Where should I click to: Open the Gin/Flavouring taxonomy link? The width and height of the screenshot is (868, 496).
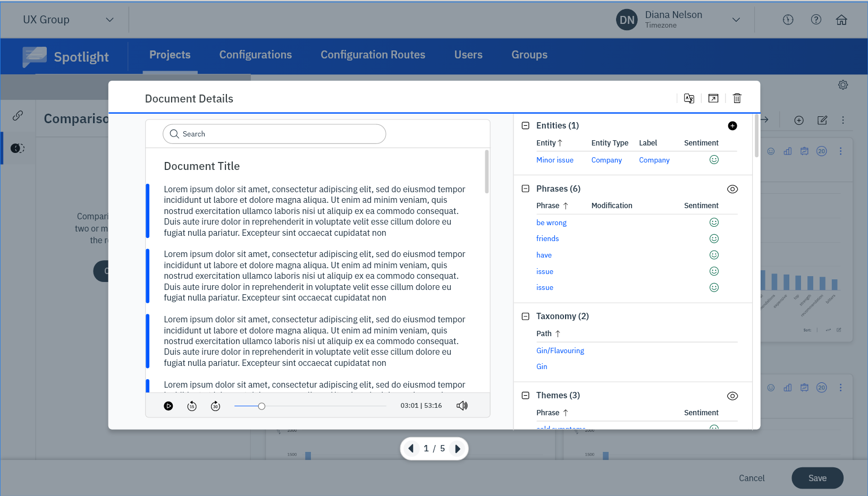[x=560, y=350]
